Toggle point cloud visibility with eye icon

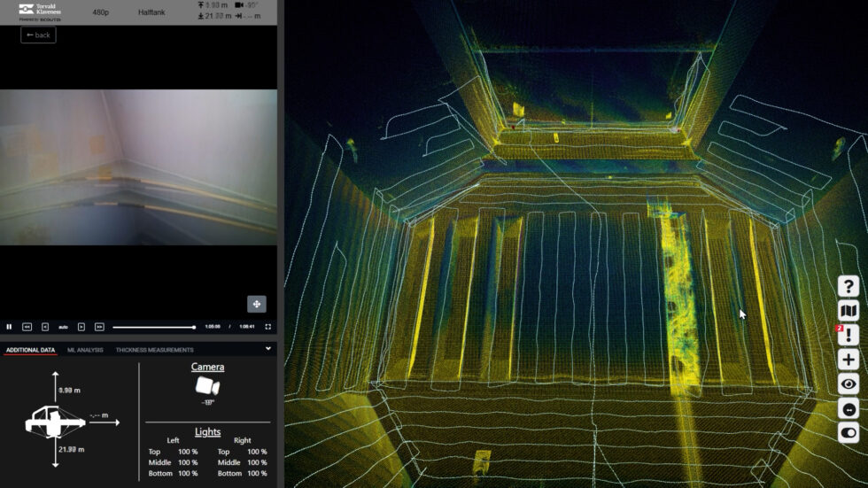[849, 384]
